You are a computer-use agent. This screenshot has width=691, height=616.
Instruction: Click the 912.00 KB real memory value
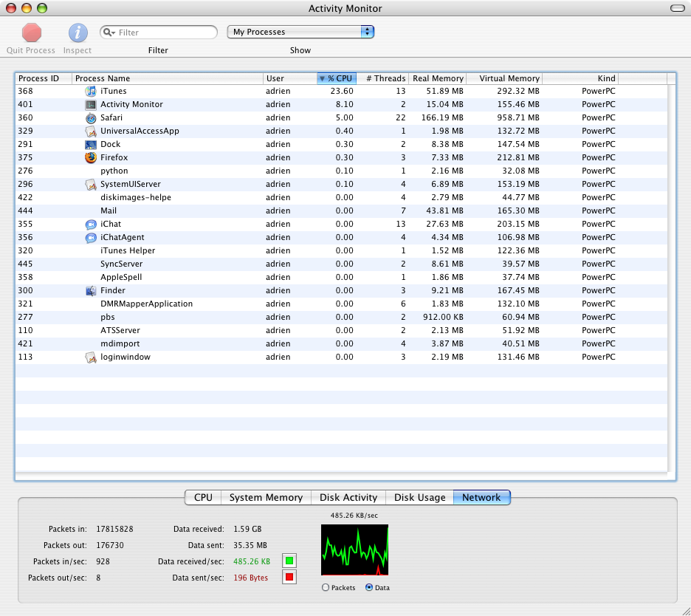443,317
